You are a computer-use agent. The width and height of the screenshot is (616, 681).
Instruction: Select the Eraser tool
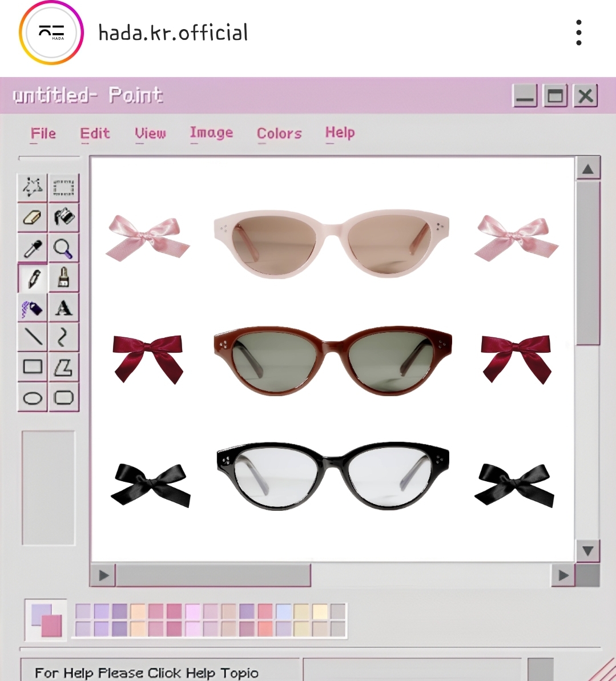coord(33,217)
